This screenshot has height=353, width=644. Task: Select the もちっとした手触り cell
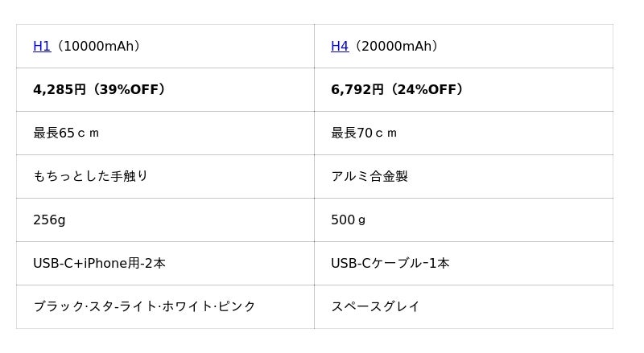tap(90, 177)
